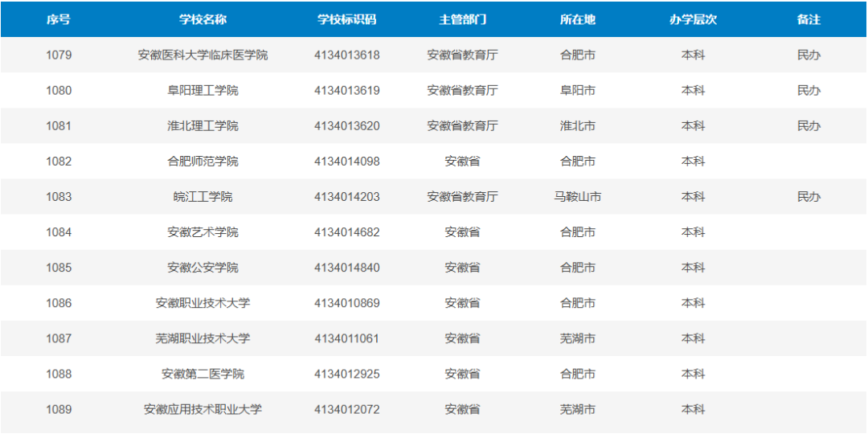The height and width of the screenshot is (434, 868).
Task: Click 民办 in the 皖江工学院 row
Action: point(809,197)
